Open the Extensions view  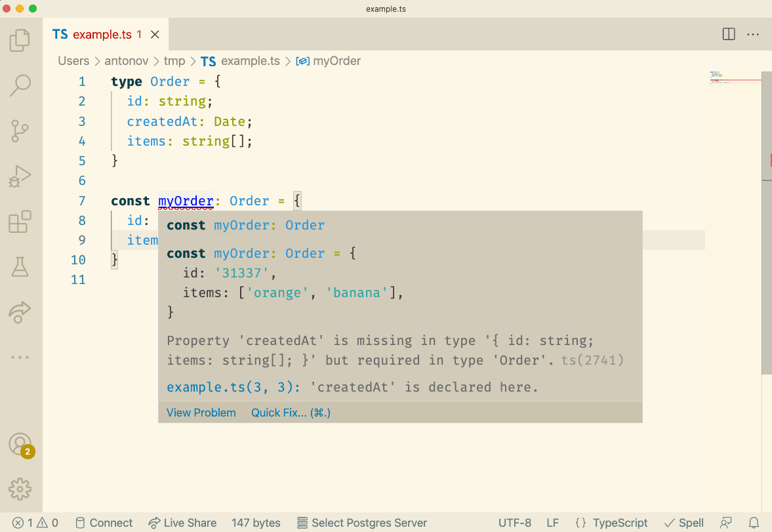pos(20,222)
